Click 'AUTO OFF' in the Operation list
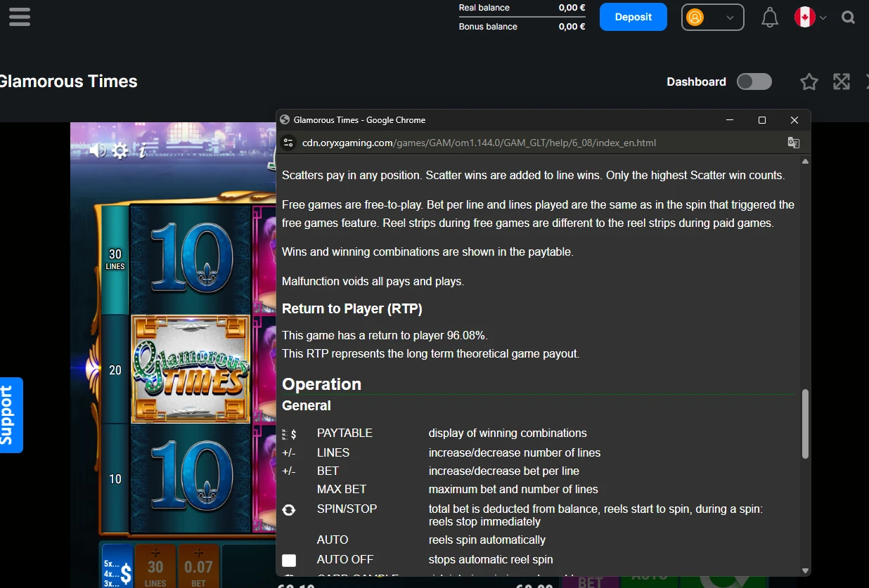This screenshot has width=869, height=588. (345, 560)
